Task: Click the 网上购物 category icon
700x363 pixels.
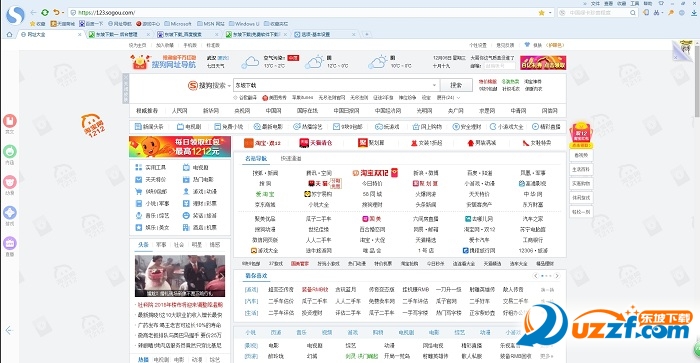Action: coord(427,127)
